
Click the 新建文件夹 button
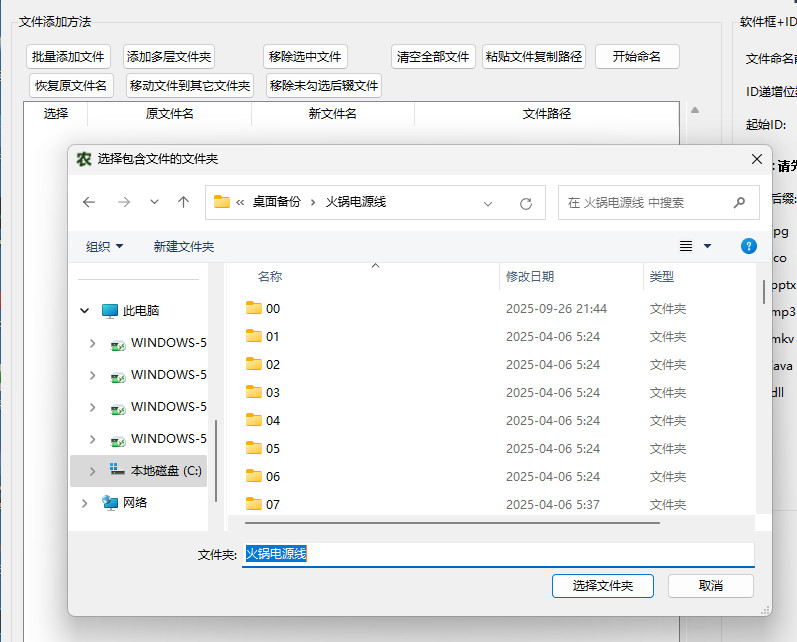tap(183, 246)
